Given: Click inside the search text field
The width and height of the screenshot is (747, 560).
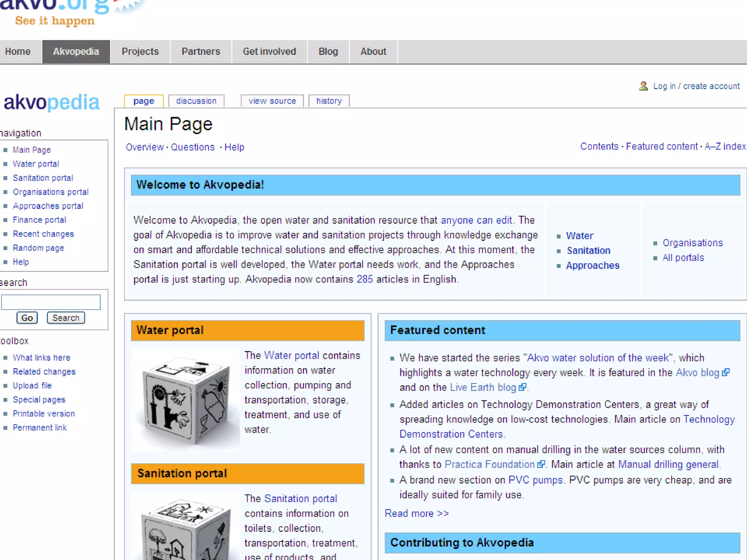Looking at the screenshot, I should click(x=51, y=302).
